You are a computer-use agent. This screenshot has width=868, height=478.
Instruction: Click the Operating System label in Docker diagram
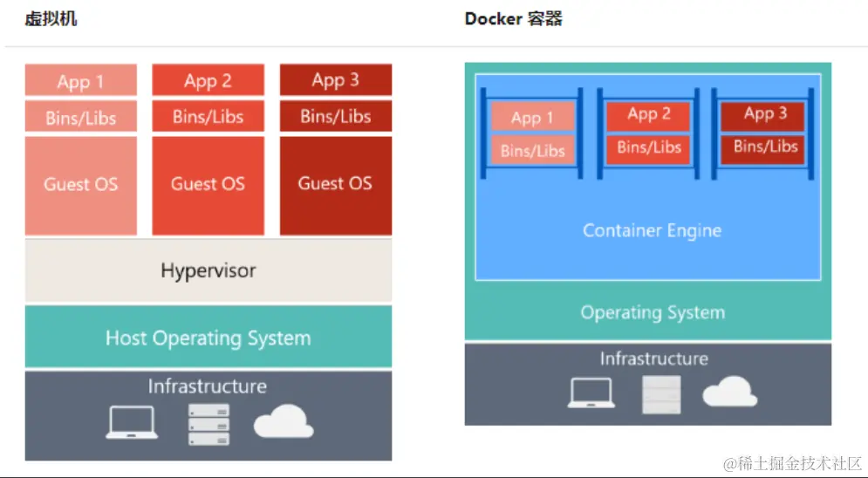coord(653,312)
